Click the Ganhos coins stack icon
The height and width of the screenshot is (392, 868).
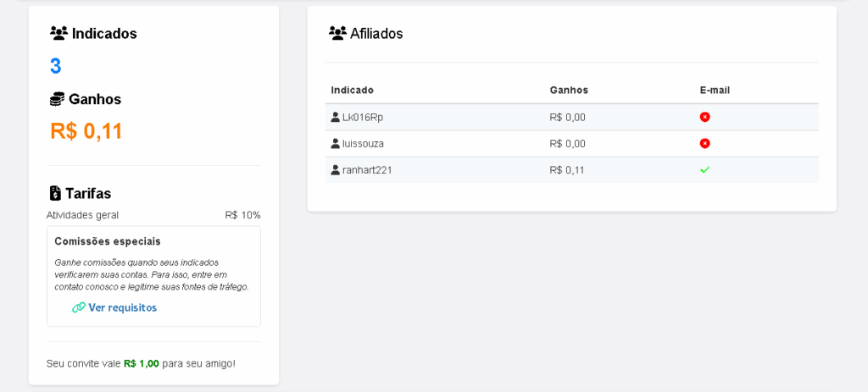57,99
